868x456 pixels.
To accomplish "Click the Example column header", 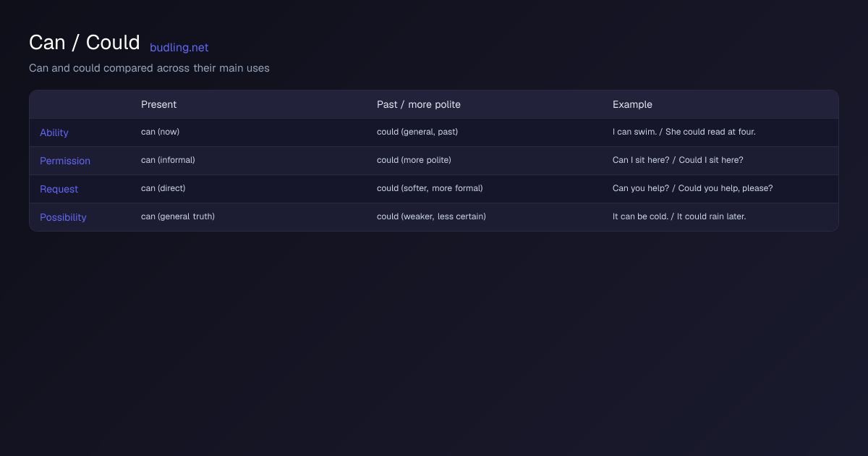I will tap(632, 104).
